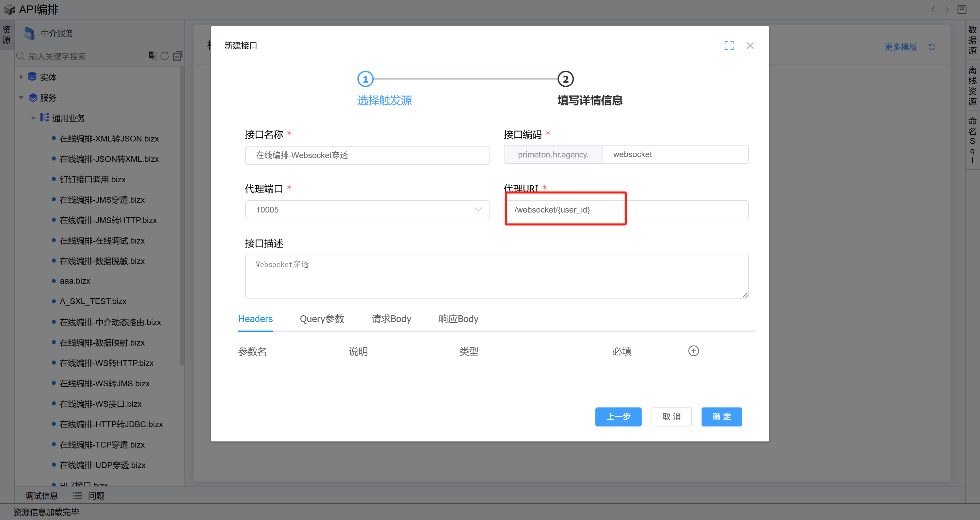Open the 代理端口 dropdown showing 10005

[x=367, y=210]
